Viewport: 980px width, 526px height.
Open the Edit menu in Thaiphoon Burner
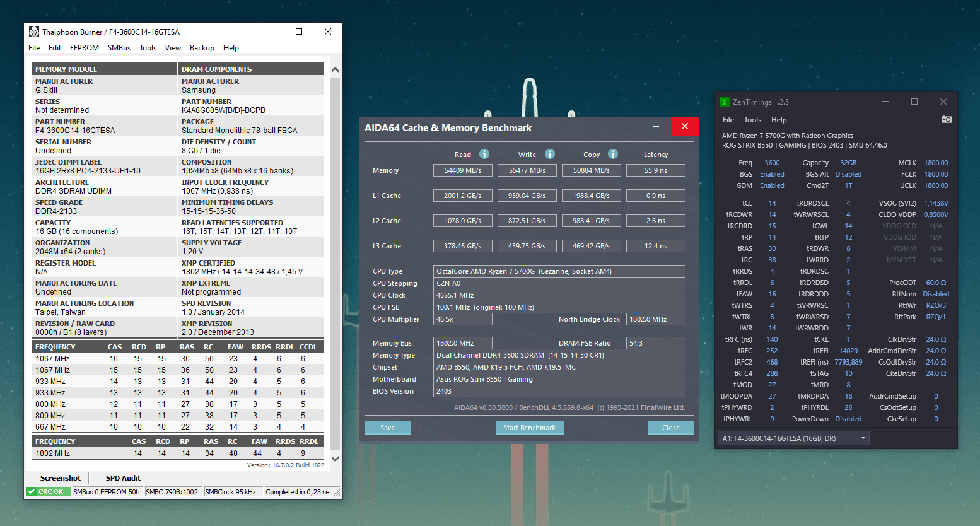tap(55, 48)
